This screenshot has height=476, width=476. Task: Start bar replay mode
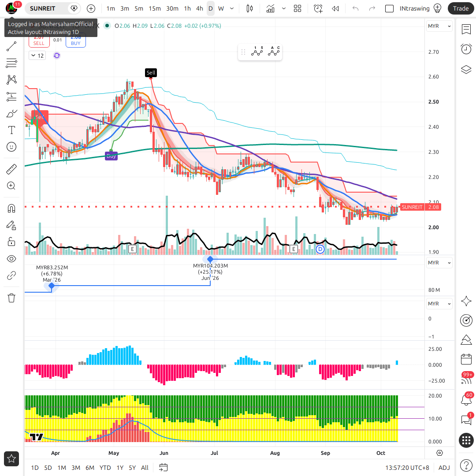pyautogui.click(x=335, y=8)
